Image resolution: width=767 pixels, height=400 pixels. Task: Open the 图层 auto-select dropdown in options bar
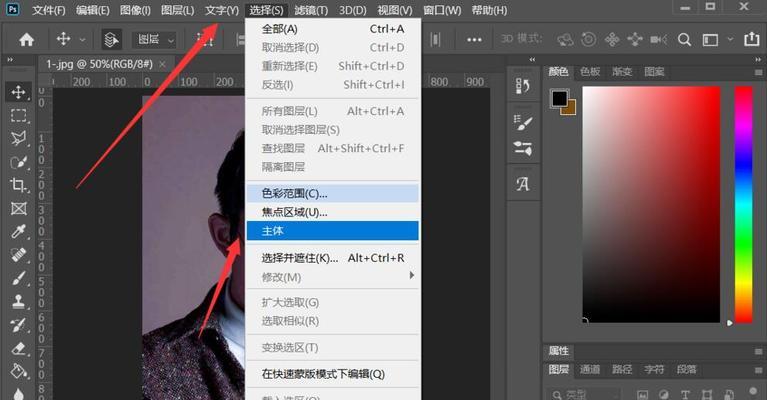[154, 40]
